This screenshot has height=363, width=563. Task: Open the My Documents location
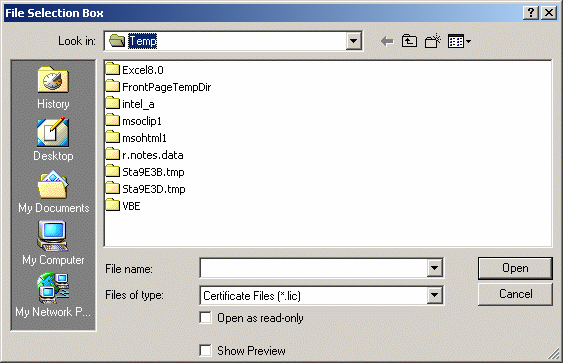[53, 192]
